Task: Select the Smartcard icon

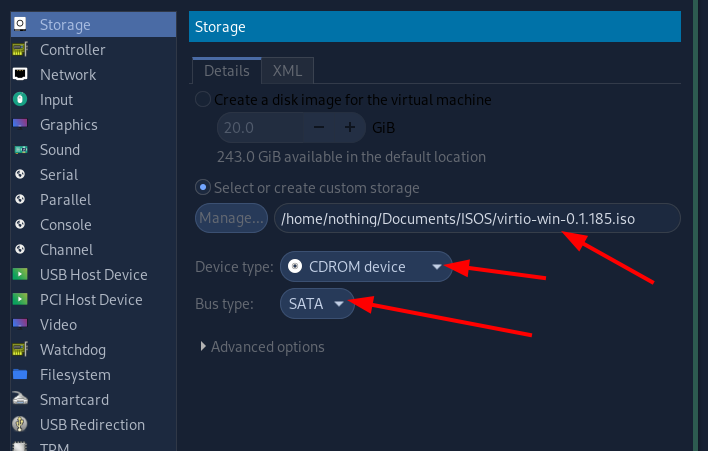Action: point(20,399)
